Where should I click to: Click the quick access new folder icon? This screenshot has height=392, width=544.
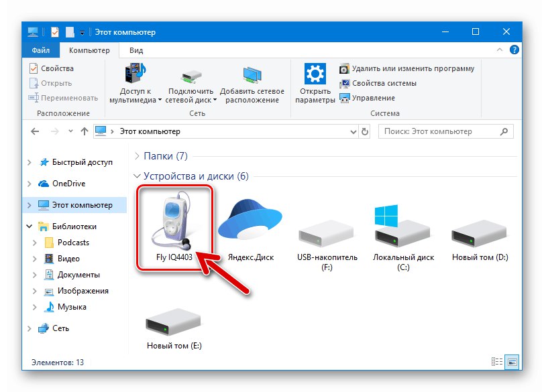70,32
